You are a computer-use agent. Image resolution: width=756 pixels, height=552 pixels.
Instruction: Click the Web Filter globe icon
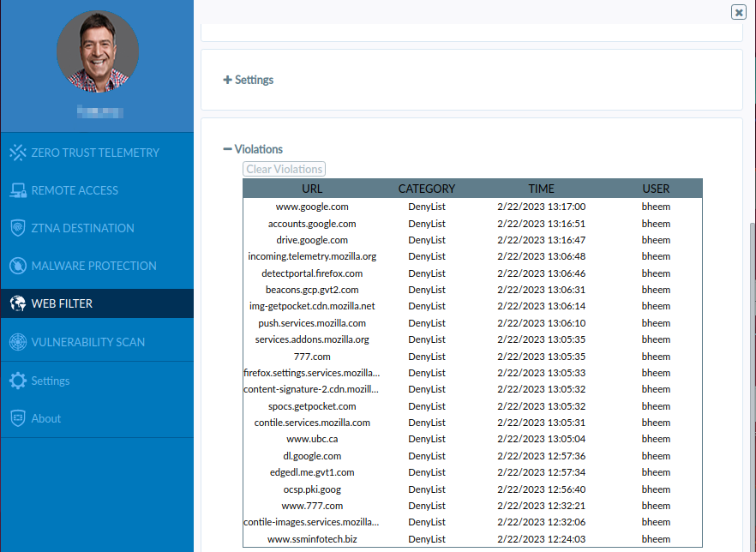[18, 303]
